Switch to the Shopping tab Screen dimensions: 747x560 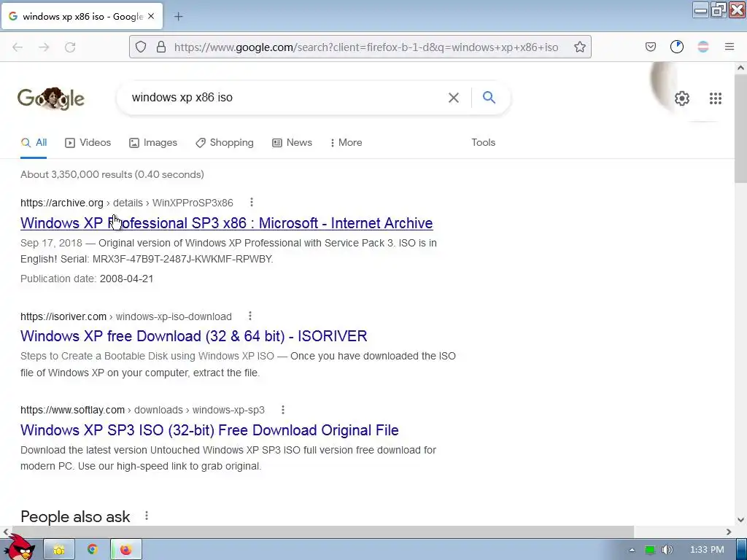225,142
